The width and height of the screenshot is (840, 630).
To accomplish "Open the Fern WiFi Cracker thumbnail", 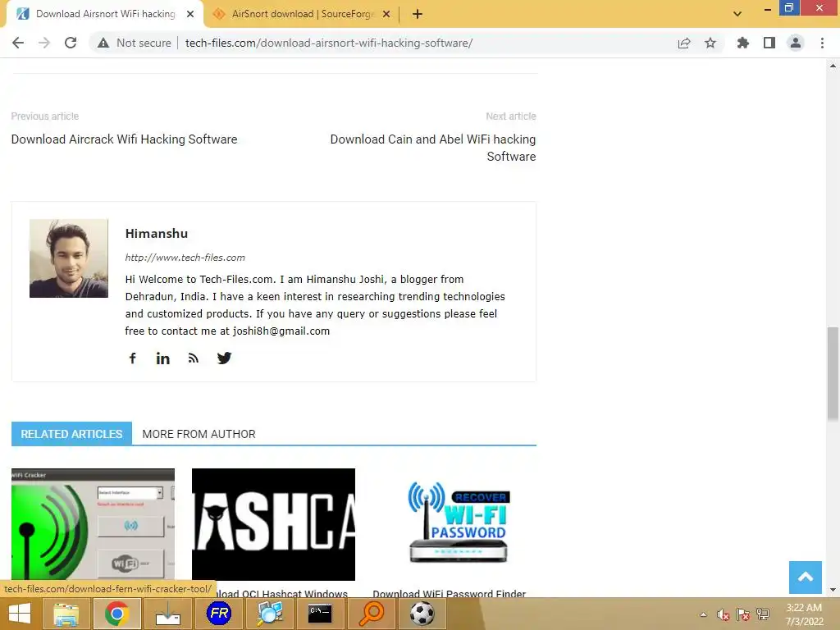I will click(x=93, y=524).
